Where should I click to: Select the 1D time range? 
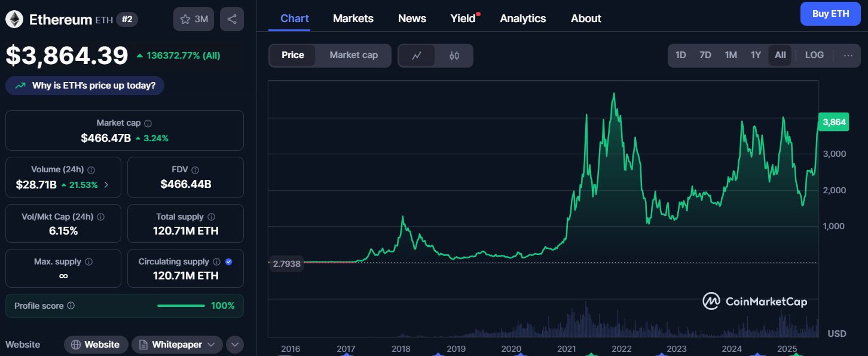[x=680, y=55]
